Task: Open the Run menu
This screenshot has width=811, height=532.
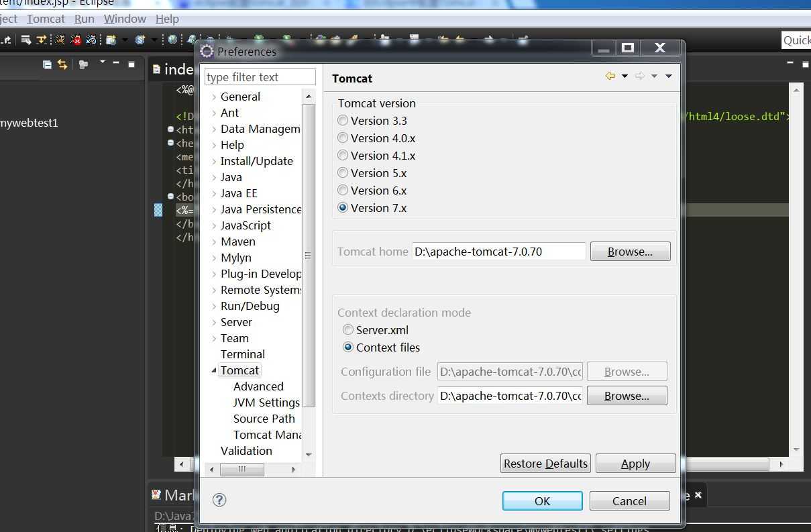Action: (x=84, y=19)
